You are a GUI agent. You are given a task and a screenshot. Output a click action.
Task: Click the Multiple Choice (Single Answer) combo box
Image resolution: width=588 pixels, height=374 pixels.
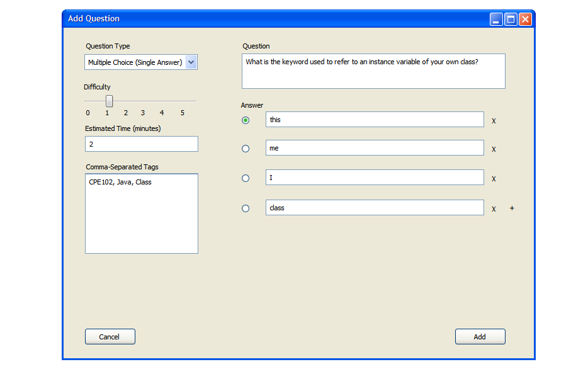point(135,62)
